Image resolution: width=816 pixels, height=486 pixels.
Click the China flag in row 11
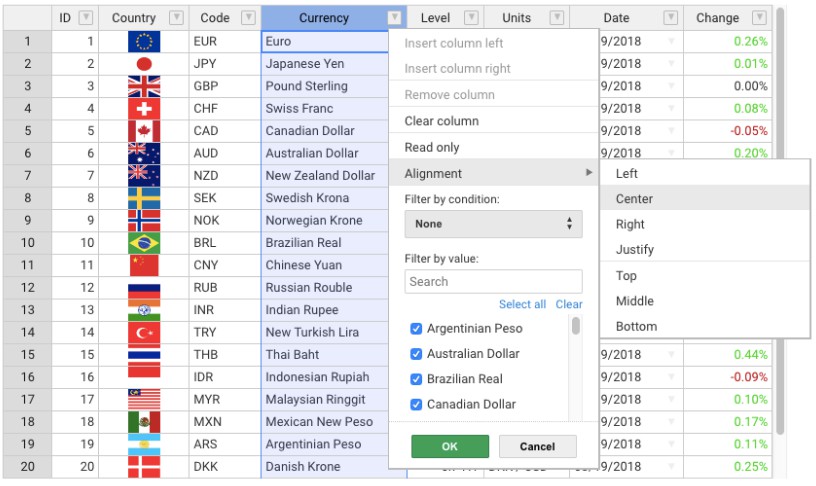click(144, 265)
